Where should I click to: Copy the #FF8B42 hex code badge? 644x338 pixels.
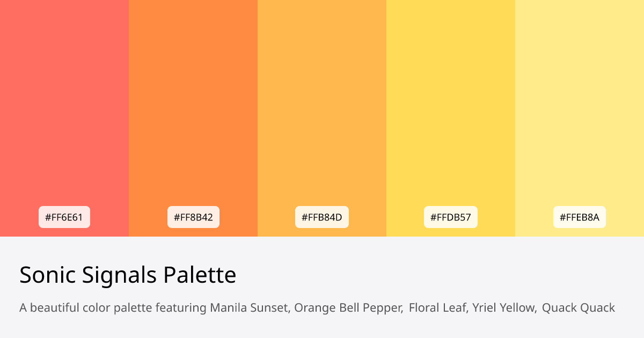193,217
